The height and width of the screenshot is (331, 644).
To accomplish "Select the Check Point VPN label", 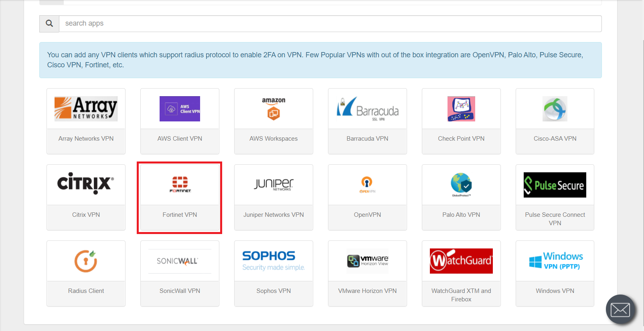I will tap(461, 139).
